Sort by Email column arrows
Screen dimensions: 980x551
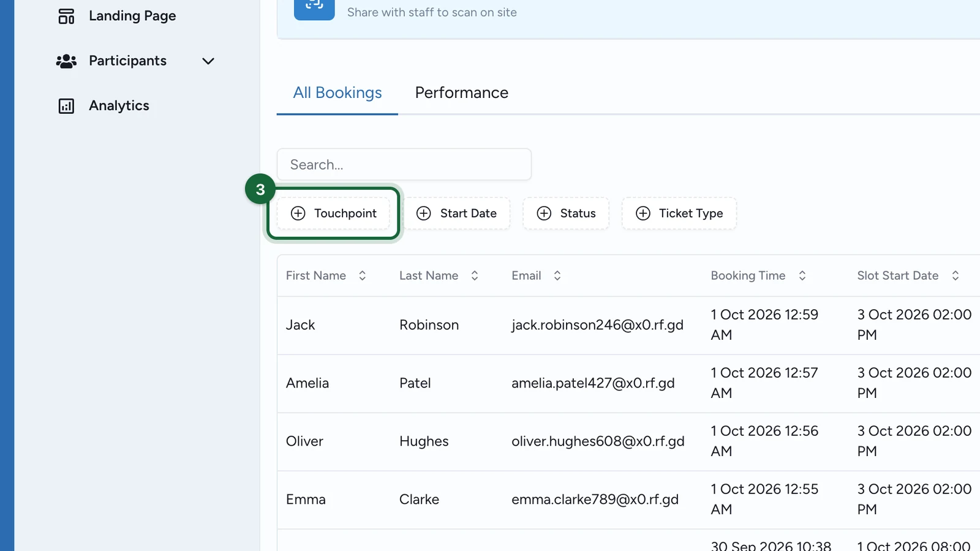557,275
